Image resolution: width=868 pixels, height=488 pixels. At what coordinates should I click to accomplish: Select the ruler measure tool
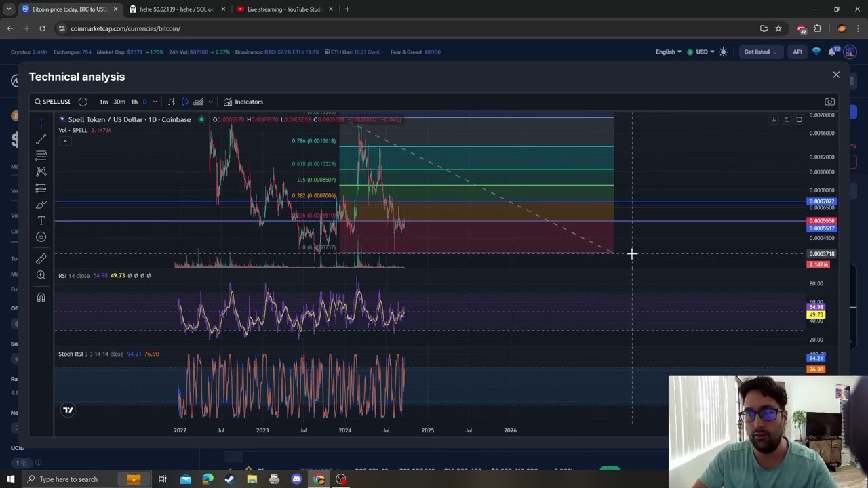tap(41, 258)
